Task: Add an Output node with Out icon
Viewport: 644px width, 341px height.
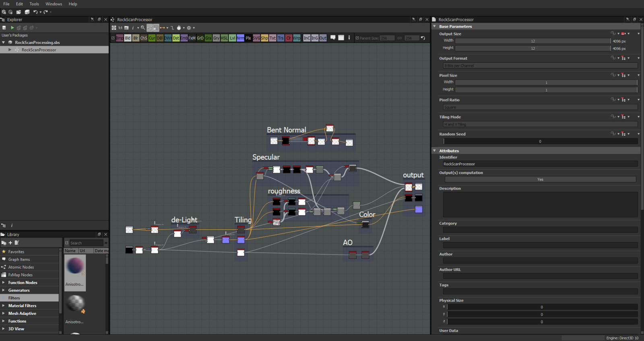Action: (x=323, y=38)
